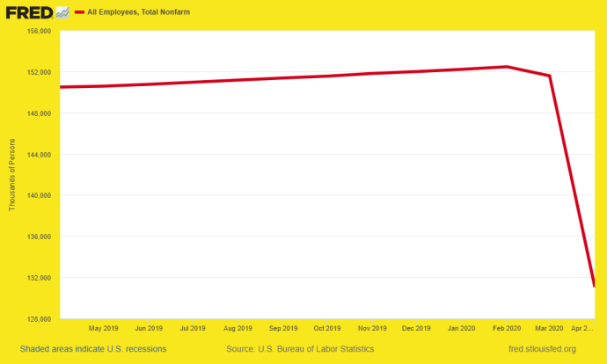This screenshot has height=364, width=607.
Task: Click the Thousands of Persons axis title
Action: click(x=12, y=175)
